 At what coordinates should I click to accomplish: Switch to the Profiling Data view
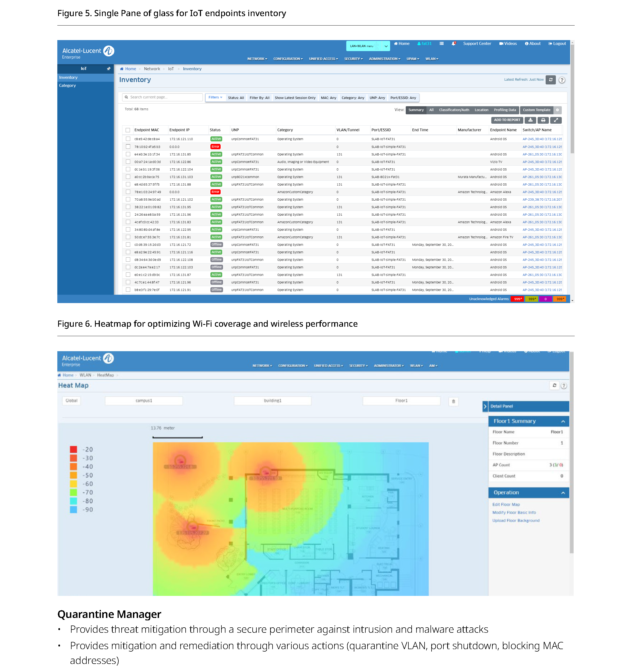coord(504,110)
